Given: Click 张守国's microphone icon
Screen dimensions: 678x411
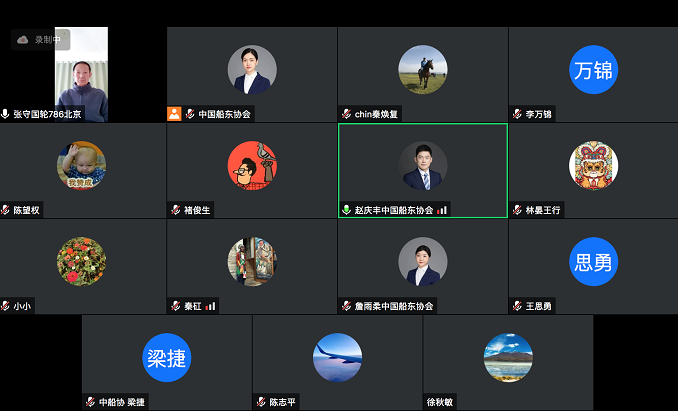Looking at the screenshot, I should 5,114.
